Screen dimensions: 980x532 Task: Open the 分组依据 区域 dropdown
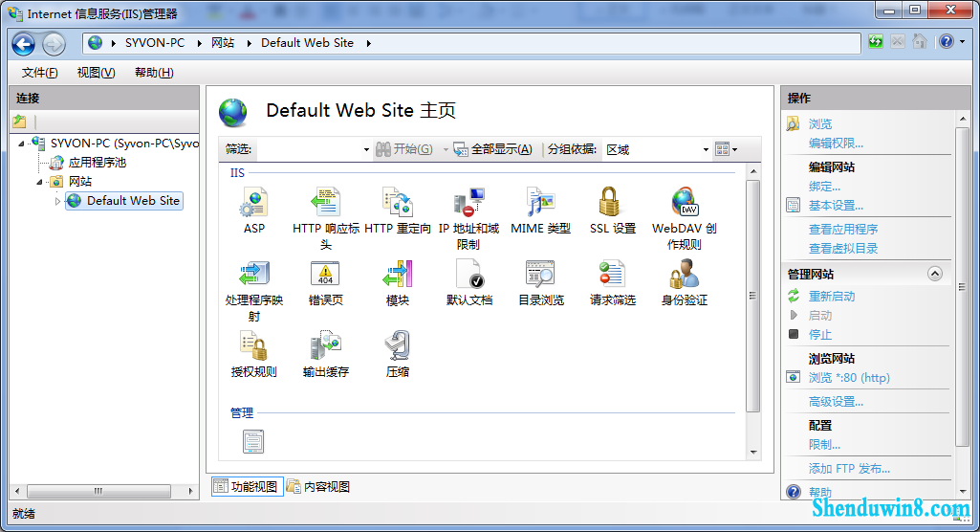[706, 150]
